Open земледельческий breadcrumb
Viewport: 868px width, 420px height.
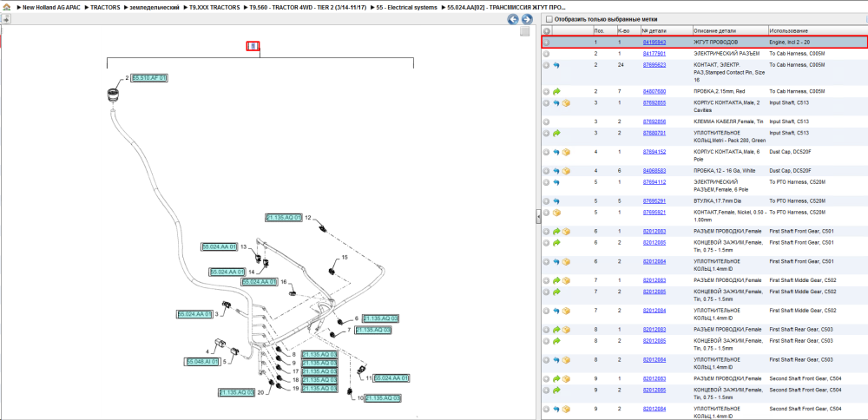click(155, 8)
